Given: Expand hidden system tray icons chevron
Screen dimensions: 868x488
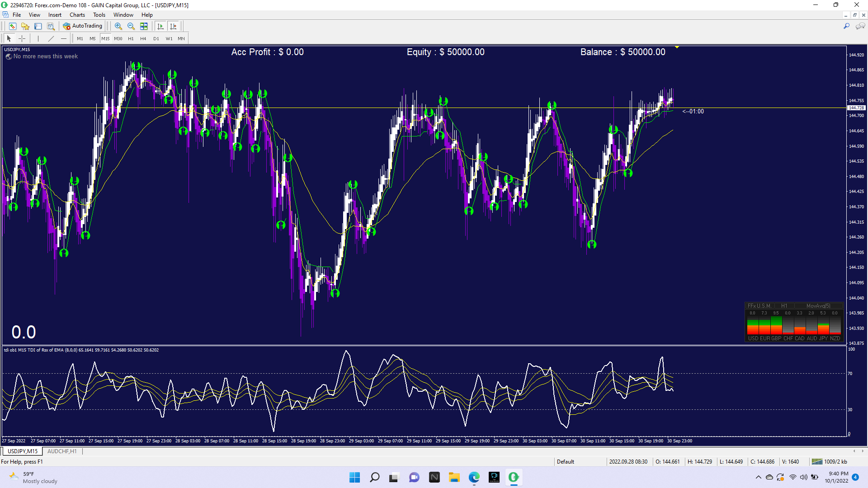Looking at the screenshot, I should pos(758,477).
